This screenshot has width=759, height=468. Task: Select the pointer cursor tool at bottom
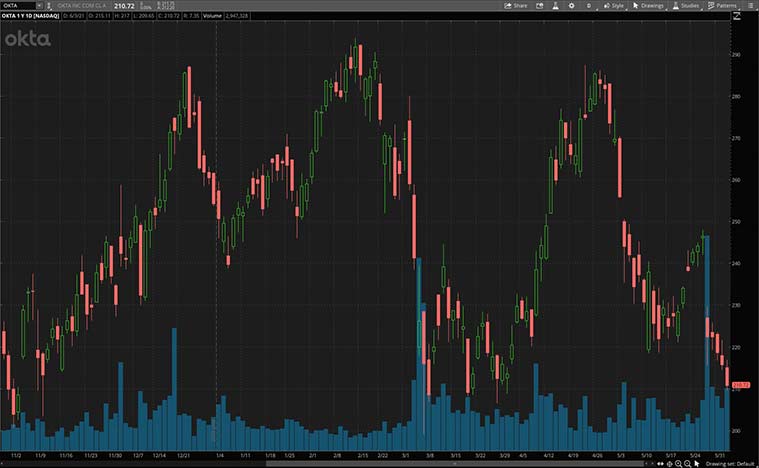pyautogui.click(x=697, y=464)
